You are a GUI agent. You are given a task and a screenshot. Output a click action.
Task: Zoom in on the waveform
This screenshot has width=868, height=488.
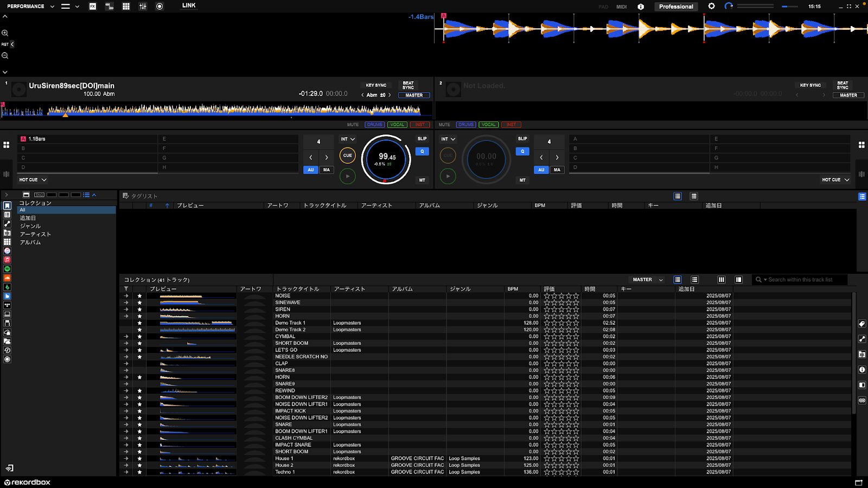click(5, 33)
